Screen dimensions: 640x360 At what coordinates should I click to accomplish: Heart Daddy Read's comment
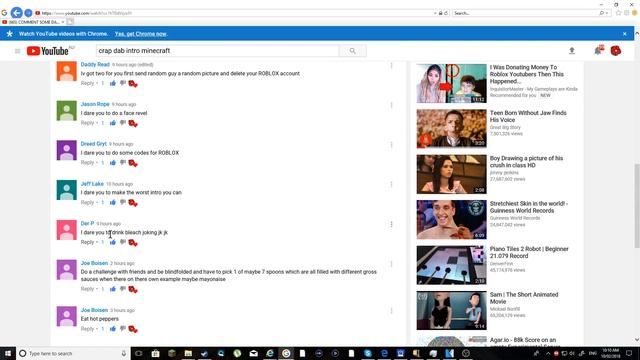(x=133, y=84)
